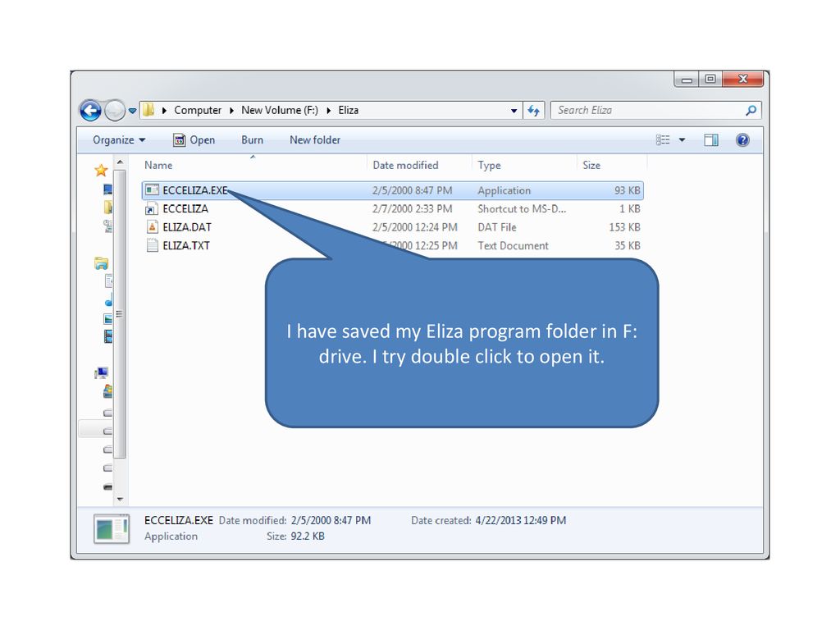Click Open in the toolbar
Screen dimensions: 840x630
click(x=194, y=139)
